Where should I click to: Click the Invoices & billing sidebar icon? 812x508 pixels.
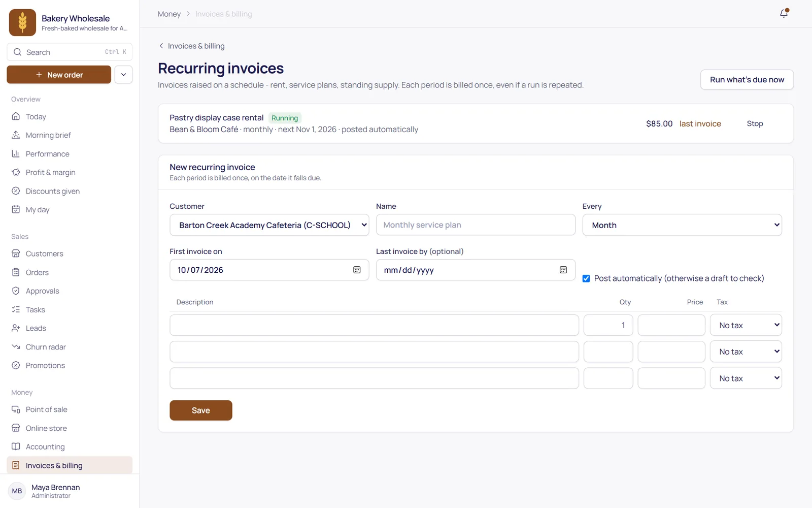point(16,465)
